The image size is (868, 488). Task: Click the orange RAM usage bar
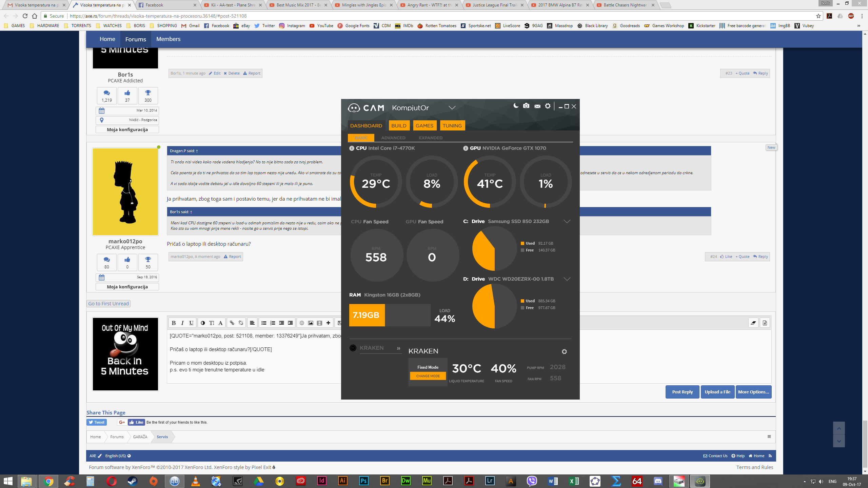pyautogui.click(x=367, y=315)
